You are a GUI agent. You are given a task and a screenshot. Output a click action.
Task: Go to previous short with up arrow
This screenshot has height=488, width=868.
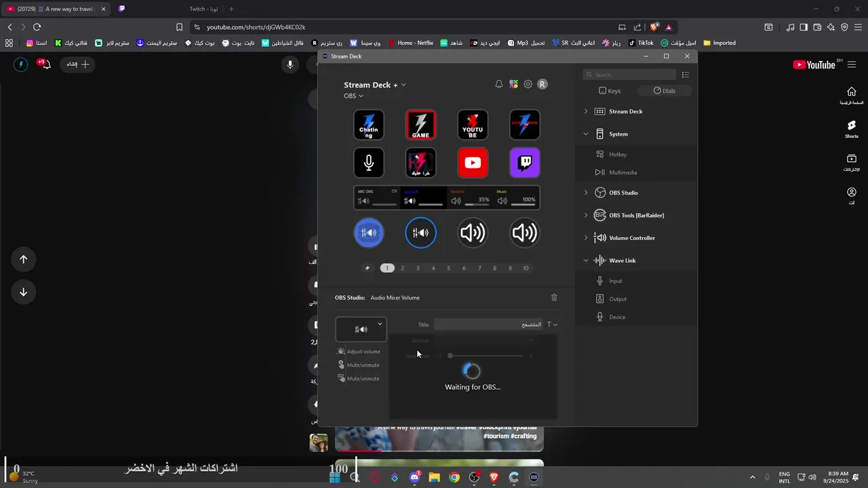[x=23, y=259]
